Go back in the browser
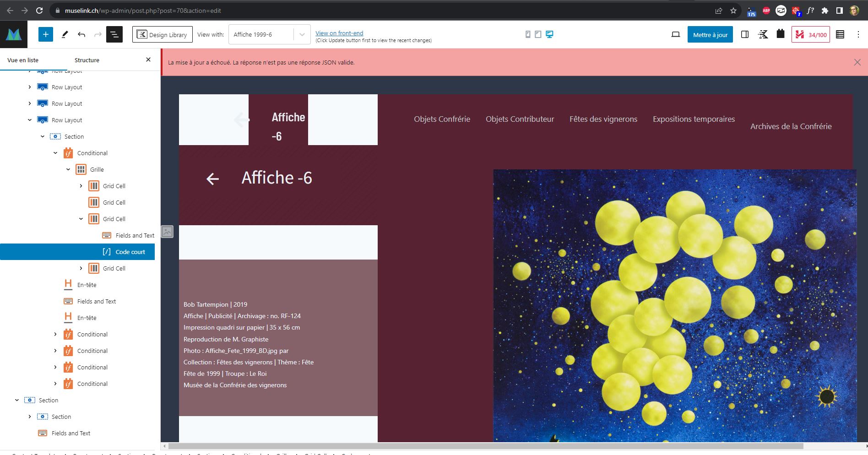 (x=10, y=11)
